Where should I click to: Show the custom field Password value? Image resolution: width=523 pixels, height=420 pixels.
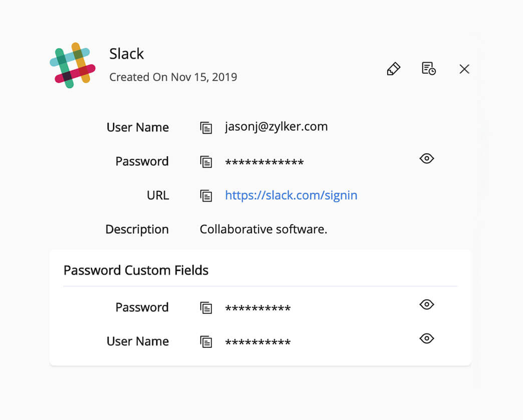point(427,304)
